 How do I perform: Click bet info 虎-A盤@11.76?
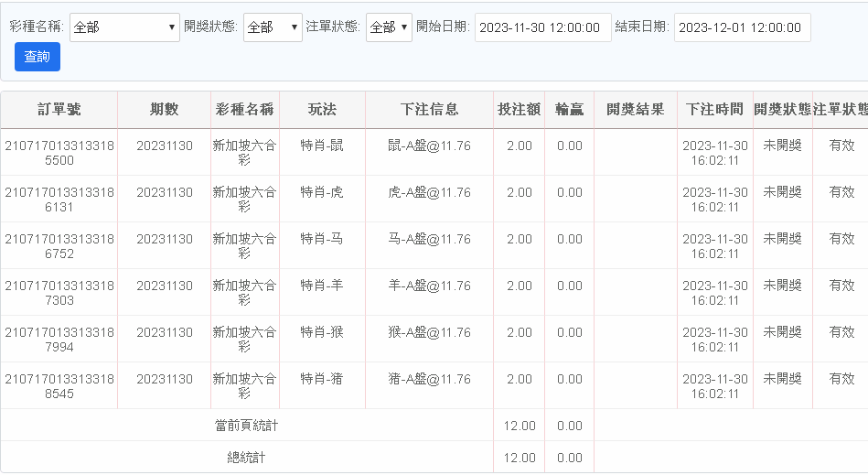click(429, 192)
